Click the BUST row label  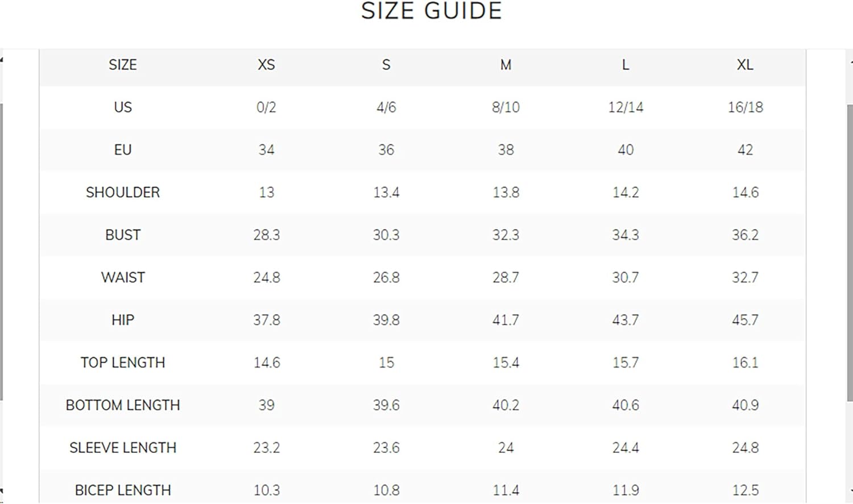pos(123,235)
